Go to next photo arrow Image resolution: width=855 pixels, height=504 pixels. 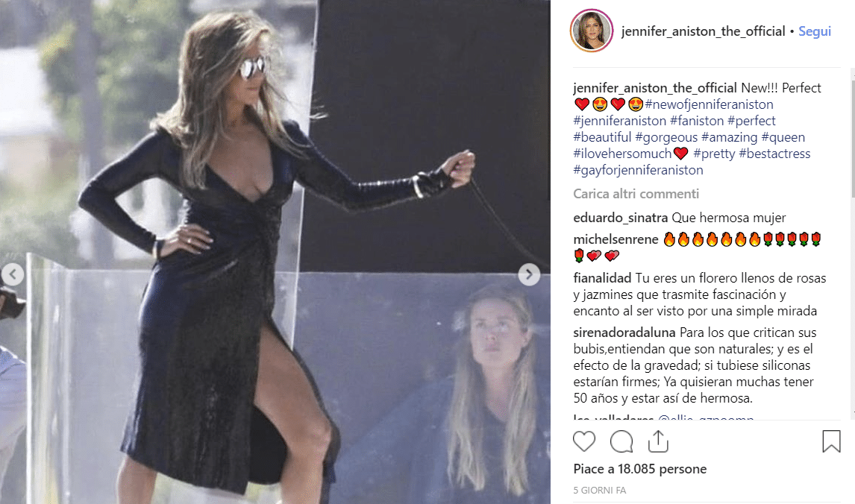pos(529,274)
